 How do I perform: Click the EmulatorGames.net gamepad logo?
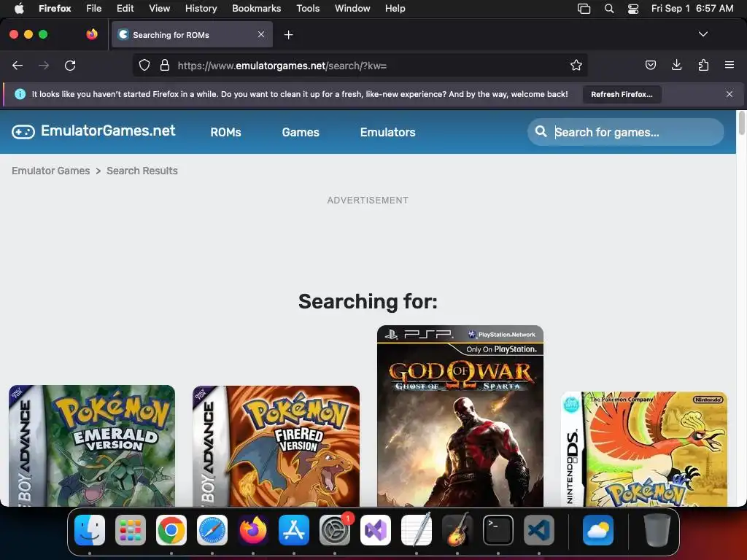23,132
